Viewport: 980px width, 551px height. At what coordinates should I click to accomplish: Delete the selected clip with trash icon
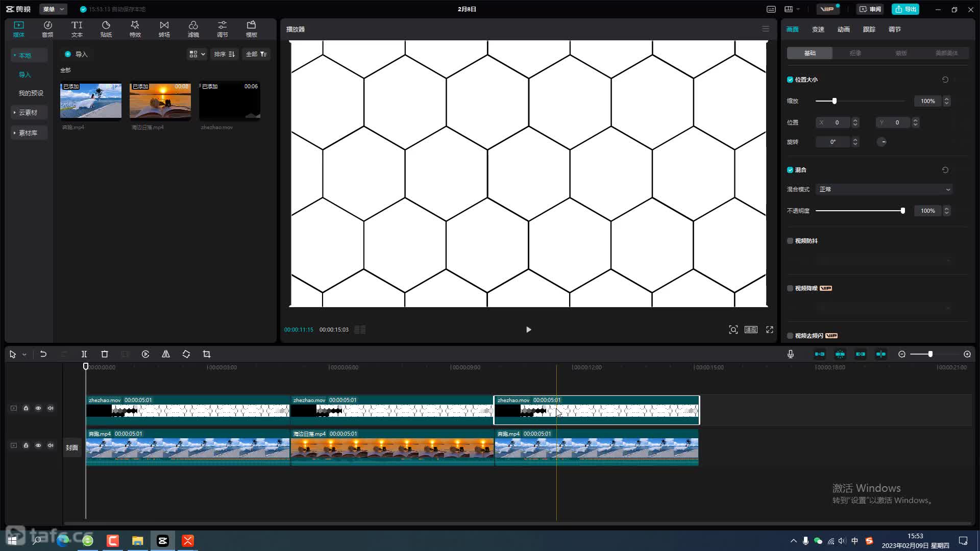tap(105, 354)
